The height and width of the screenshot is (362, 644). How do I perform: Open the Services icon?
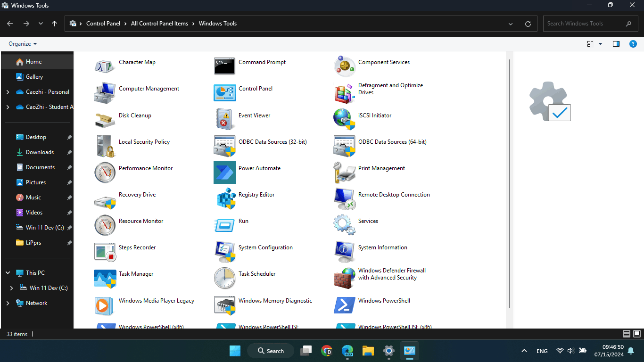coord(344,225)
